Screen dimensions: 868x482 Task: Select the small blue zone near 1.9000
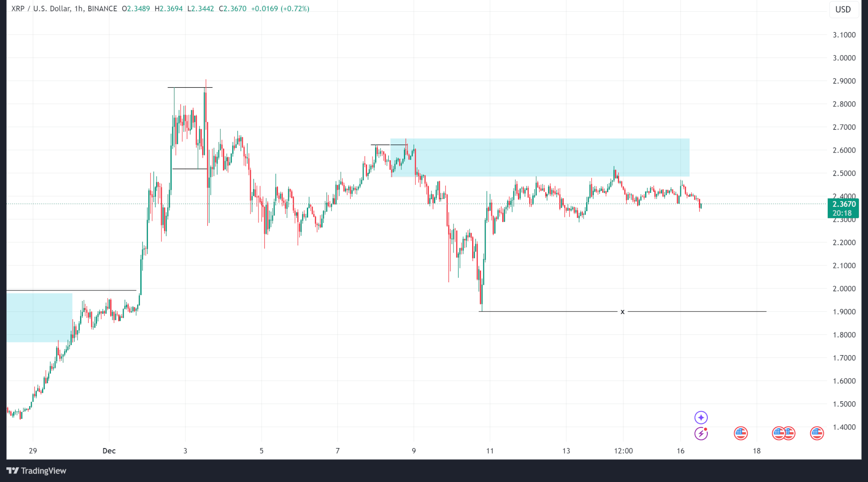[39, 318]
